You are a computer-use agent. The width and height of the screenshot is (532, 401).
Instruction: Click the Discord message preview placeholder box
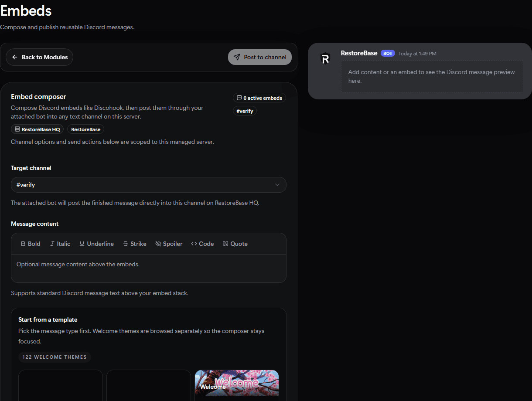point(432,76)
